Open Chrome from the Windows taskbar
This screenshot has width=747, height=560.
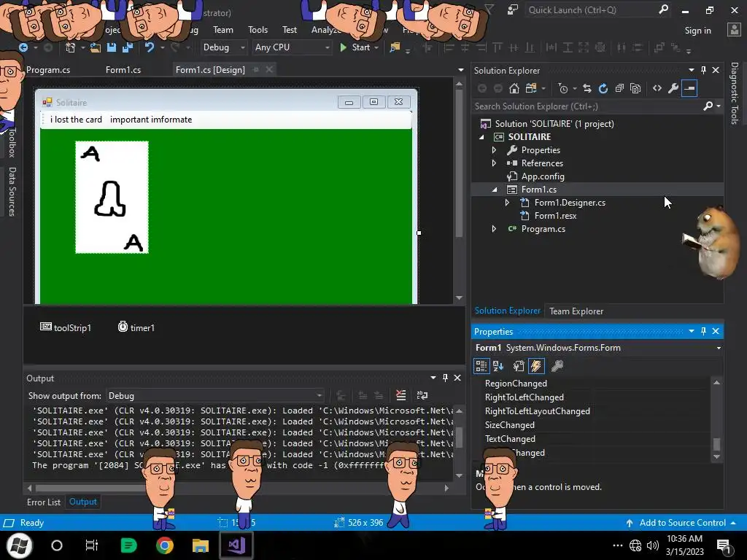(x=164, y=545)
